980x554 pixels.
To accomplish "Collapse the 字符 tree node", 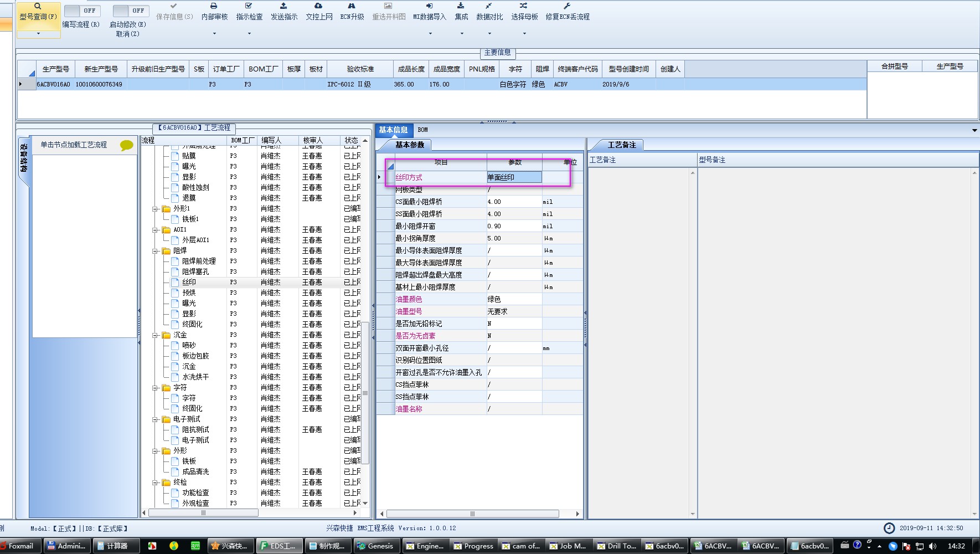I will pyautogui.click(x=156, y=388).
